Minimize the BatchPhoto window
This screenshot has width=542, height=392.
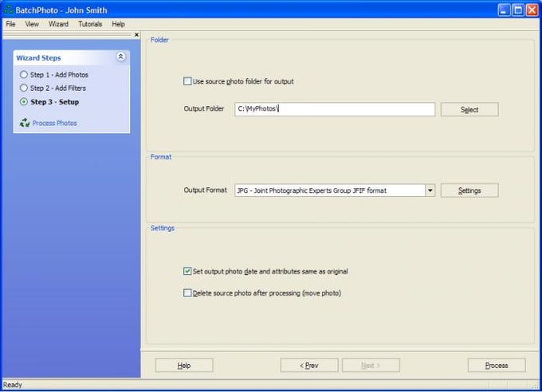[504, 10]
